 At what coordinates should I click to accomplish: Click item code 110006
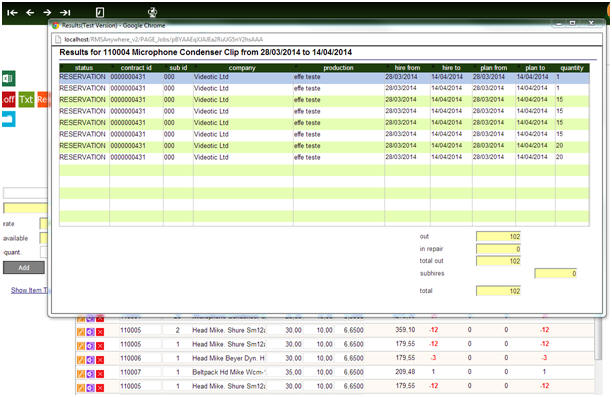coord(131,358)
